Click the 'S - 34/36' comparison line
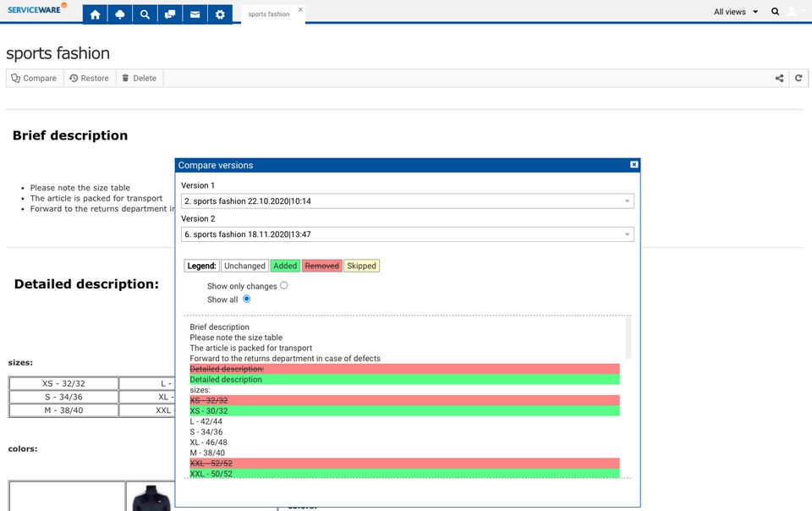The image size is (812, 511). (x=206, y=431)
